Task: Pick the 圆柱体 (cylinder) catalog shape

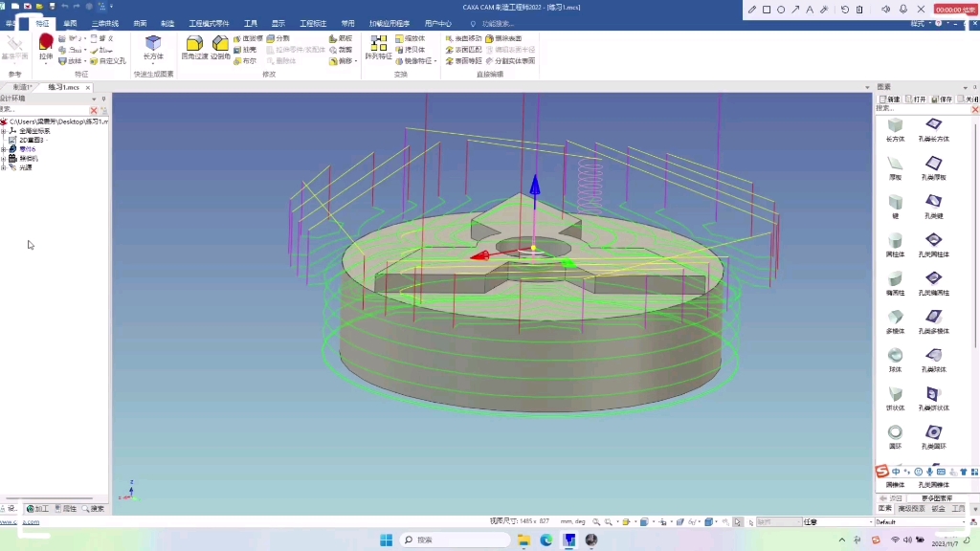Action: click(895, 245)
